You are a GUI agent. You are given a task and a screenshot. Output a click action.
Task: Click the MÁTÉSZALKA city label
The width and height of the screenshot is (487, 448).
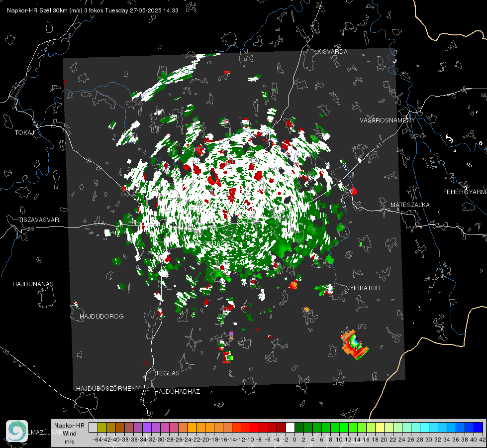(410, 205)
